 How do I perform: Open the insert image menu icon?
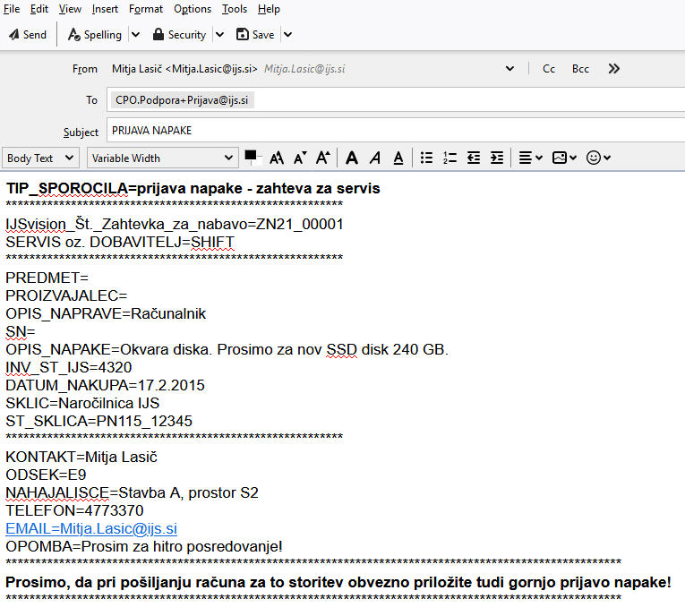coord(564,158)
